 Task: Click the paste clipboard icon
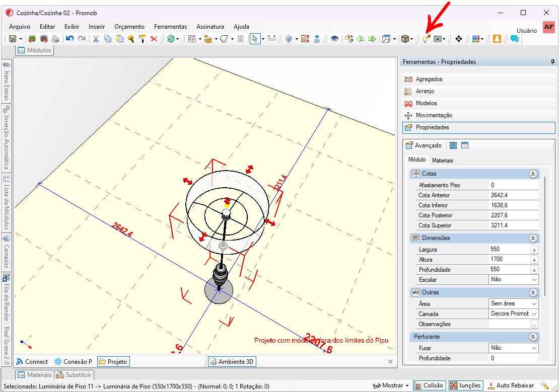point(120,39)
